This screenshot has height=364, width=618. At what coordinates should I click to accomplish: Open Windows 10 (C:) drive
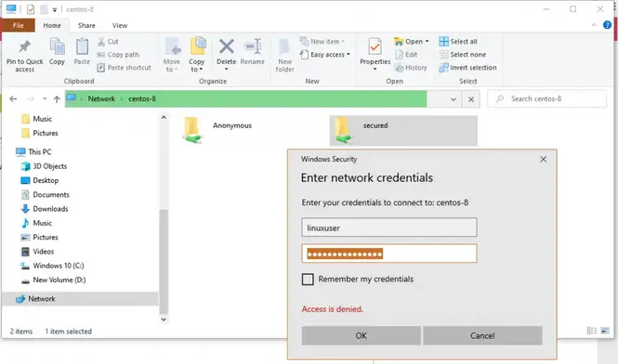point(52,266)
